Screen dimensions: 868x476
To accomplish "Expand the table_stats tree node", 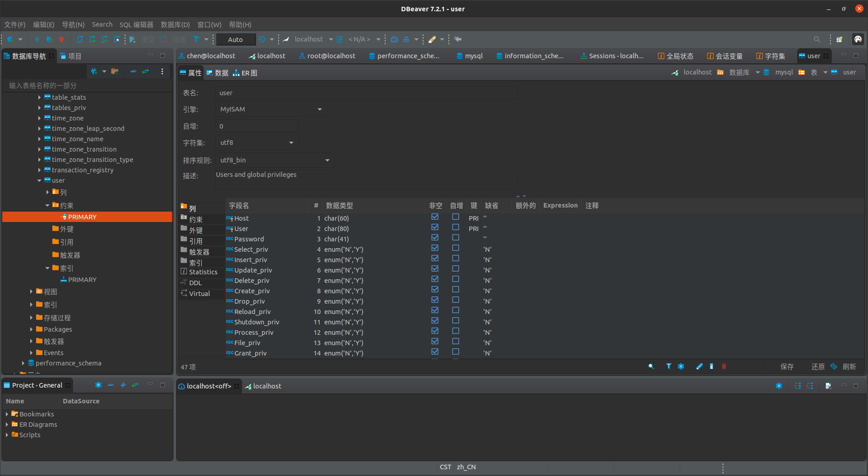I will (x=39, y=97).
